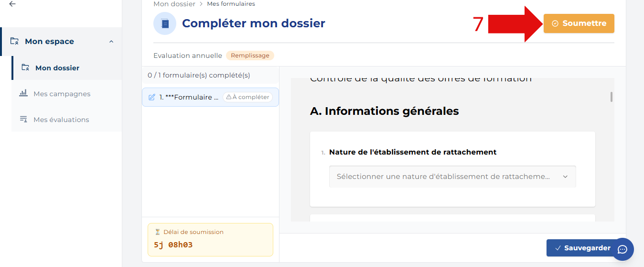Image resolution: width=644 pixels, height=267 pixels.
Task: Click the back arrow icon
Action: (12, 3)
